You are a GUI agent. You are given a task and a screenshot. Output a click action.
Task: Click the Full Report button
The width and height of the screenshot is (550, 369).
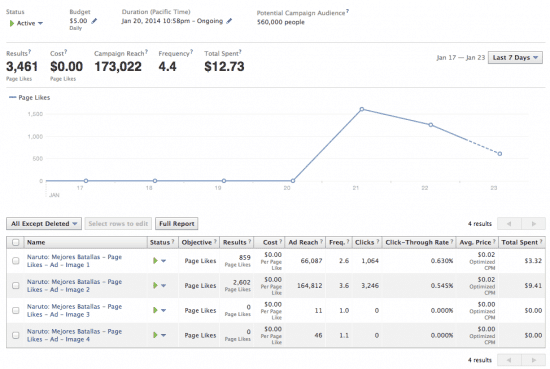[x=176, y=223]
